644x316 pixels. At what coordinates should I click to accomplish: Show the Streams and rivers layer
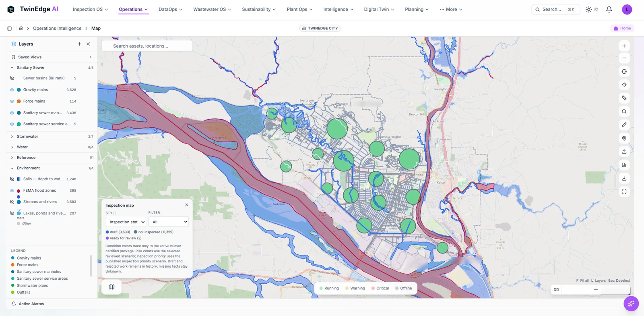pyautogui.click(x=12, y=202)
